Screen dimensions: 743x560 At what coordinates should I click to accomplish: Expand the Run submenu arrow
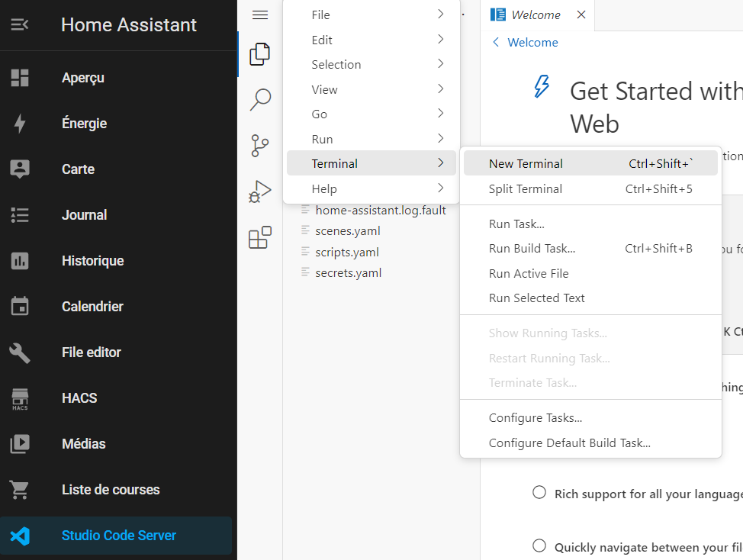[x=441, y=138]
